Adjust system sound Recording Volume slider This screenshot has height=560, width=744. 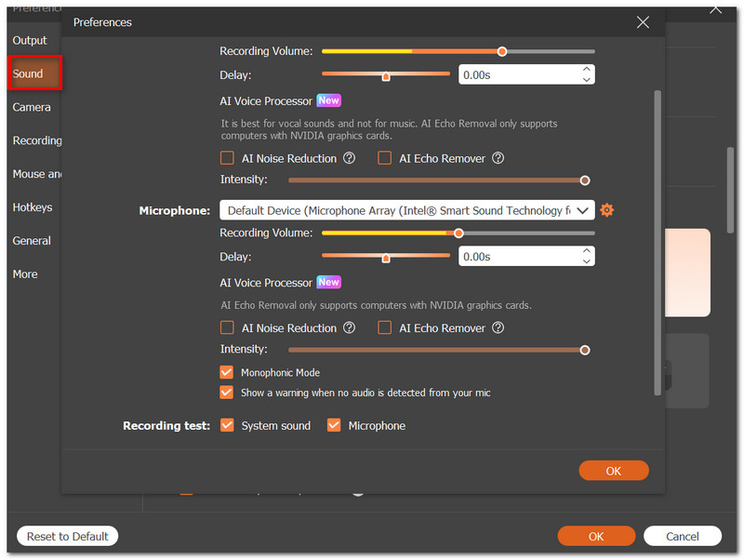point(502,51)
